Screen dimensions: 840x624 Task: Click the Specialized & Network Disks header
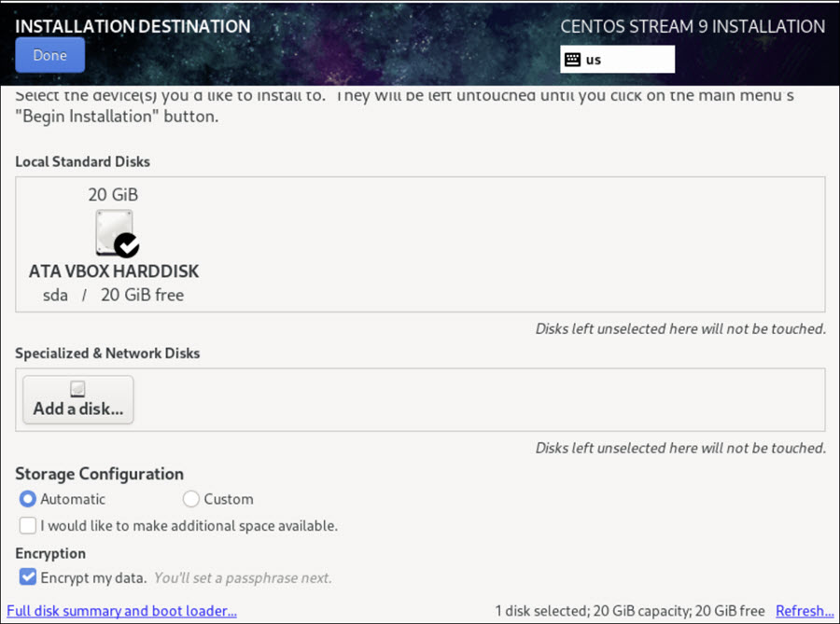click(107, 354)
